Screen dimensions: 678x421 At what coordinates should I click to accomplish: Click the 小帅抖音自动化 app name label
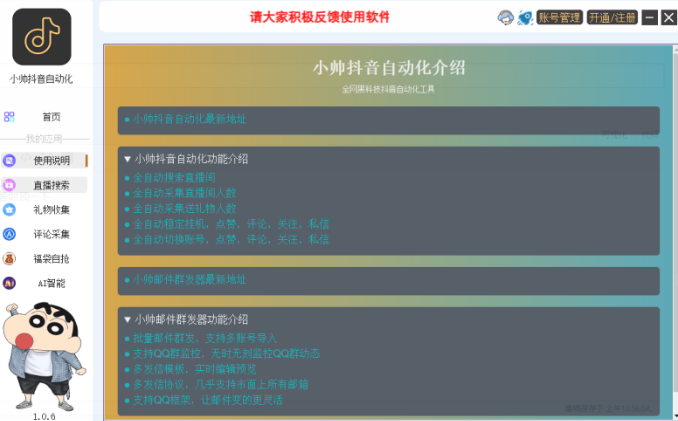tap(42, 79)
